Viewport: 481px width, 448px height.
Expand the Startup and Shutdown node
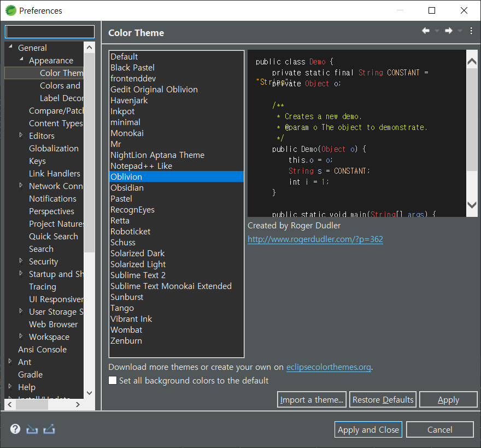[x=21, y=273]
